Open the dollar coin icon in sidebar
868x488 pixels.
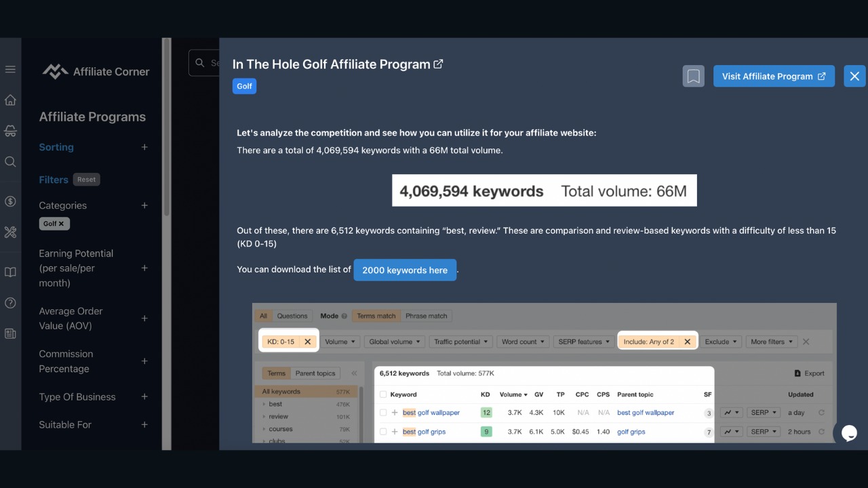[x=10, y=201]
